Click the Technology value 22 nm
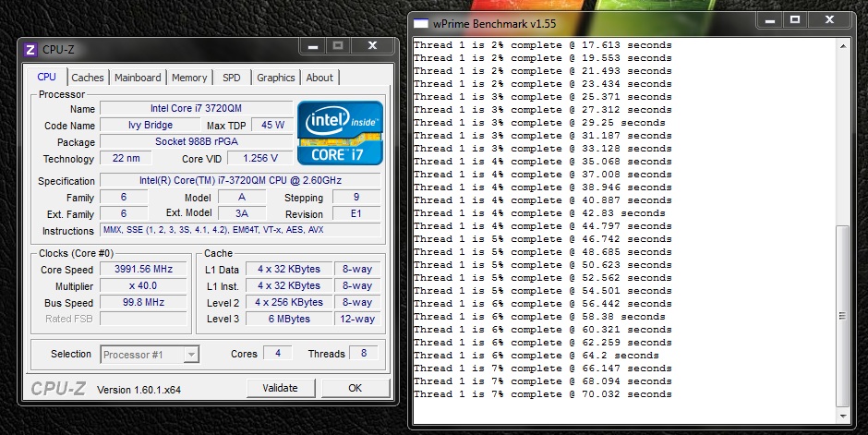The width and height of the screenshot is (868, 435). tap(126, 158)
